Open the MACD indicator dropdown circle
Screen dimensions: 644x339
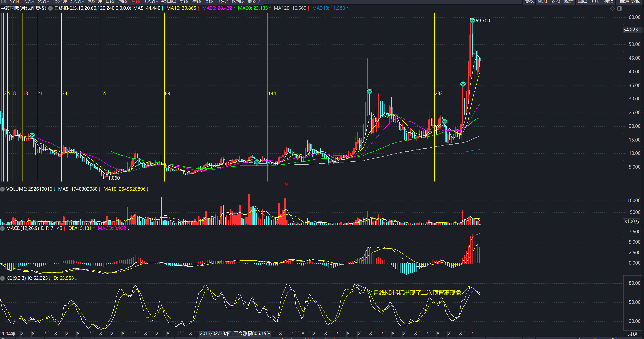(2, 228)
